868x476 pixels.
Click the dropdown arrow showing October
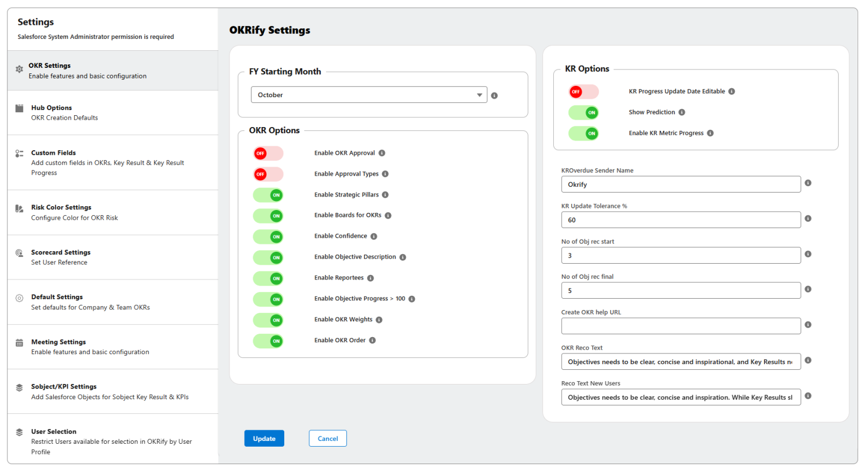pos(479,94)
